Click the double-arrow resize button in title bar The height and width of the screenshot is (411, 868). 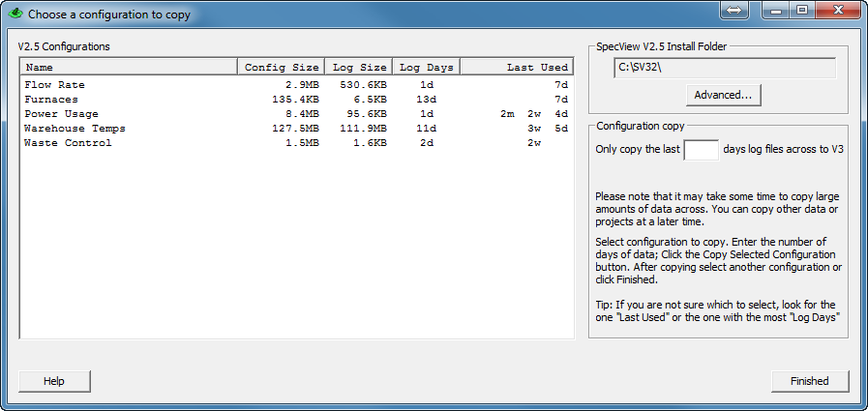coord(733,10)
